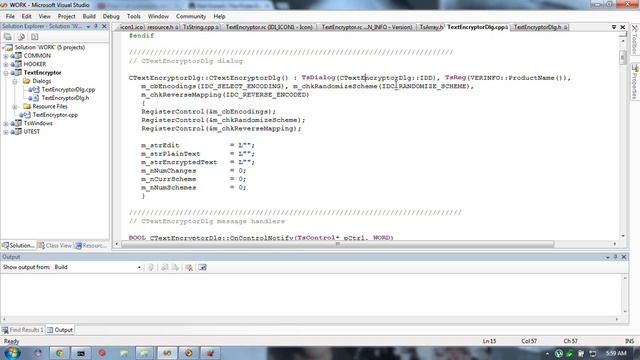Open the Build menu
The width and height of the screenshot is (640, 360).
89,16
